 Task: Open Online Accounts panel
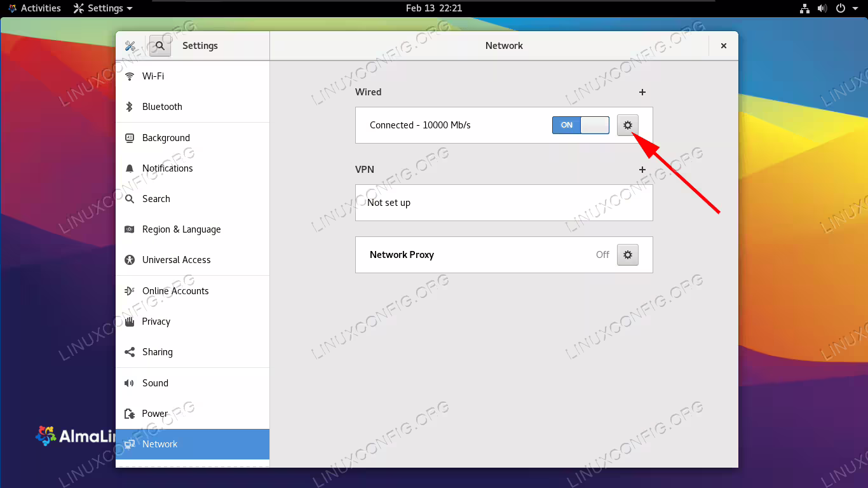point(193,291)
